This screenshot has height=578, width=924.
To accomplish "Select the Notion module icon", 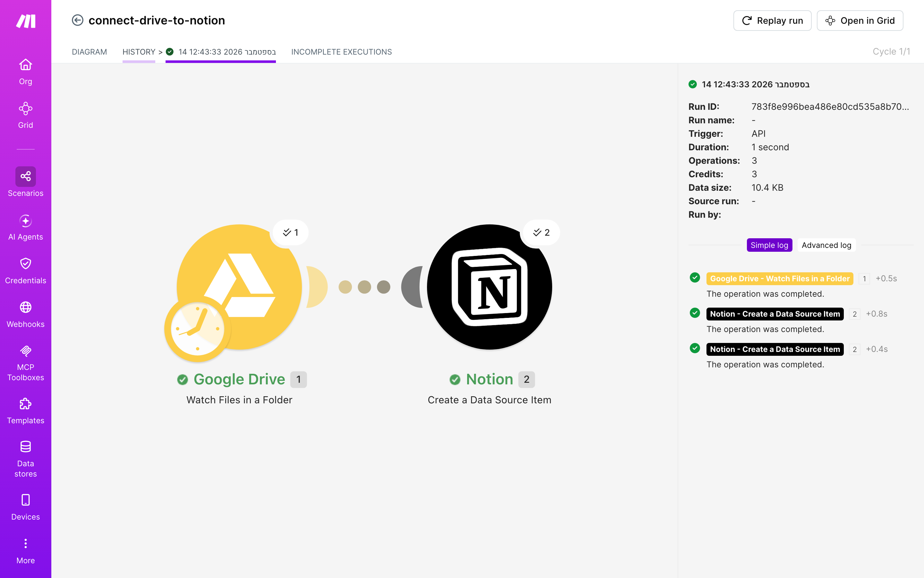I will coord(490,287).
